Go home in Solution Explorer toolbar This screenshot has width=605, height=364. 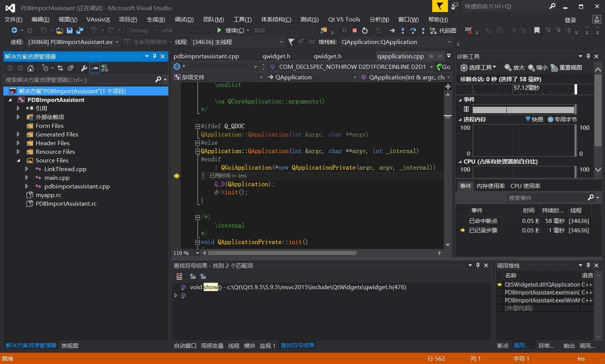[x=30, y=68]
